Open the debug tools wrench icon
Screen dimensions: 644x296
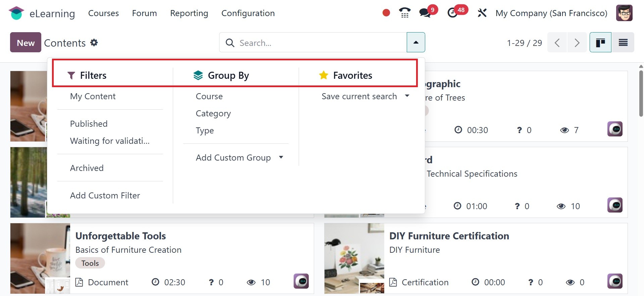tap(482, 13)
